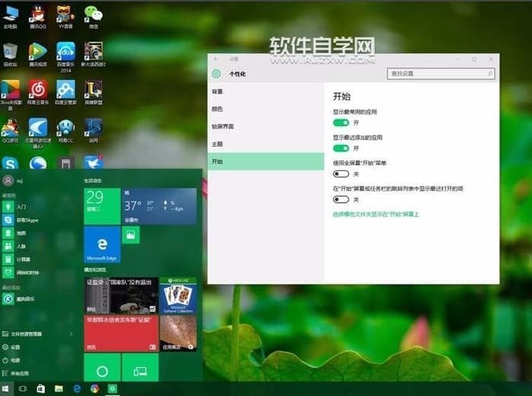Viewport: 532px width, 396px height.
Task: Open the Task View taskbar button
Action: 22,388
